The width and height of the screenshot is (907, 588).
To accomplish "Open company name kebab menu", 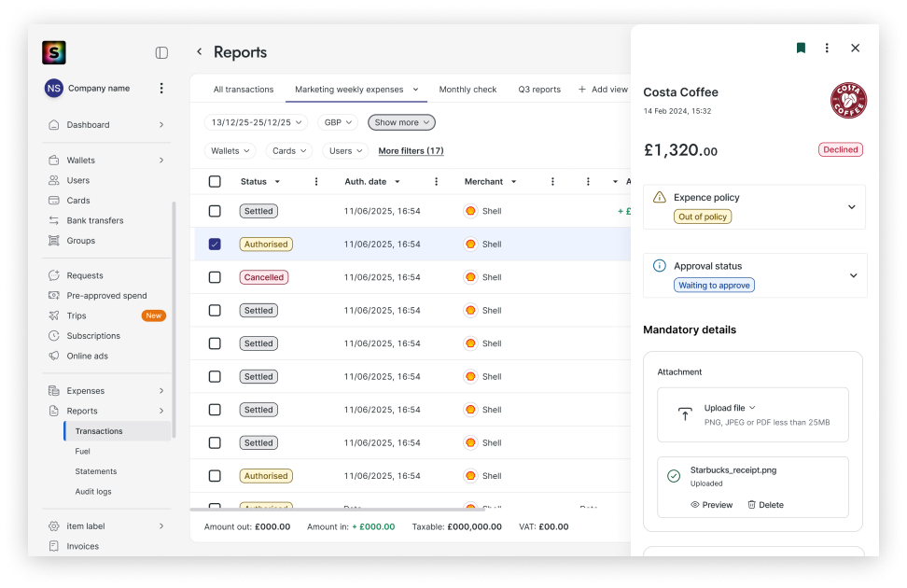I will (x=161, y=88).
